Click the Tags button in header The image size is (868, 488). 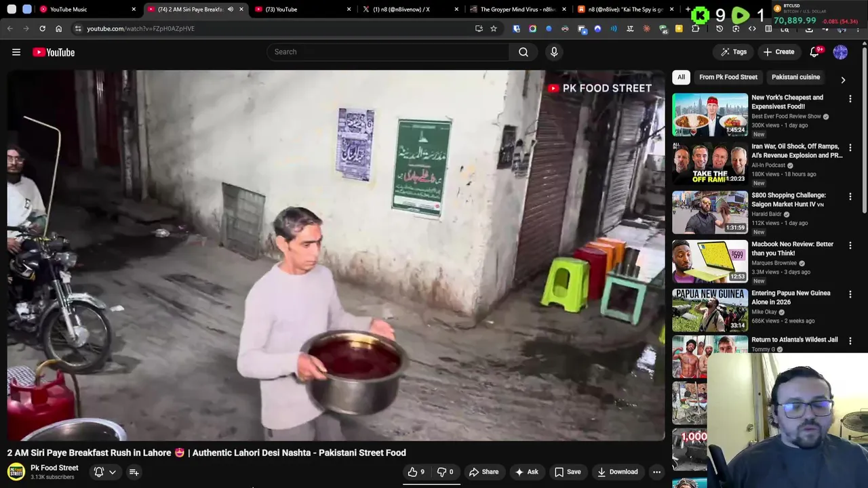pos(734,52)
